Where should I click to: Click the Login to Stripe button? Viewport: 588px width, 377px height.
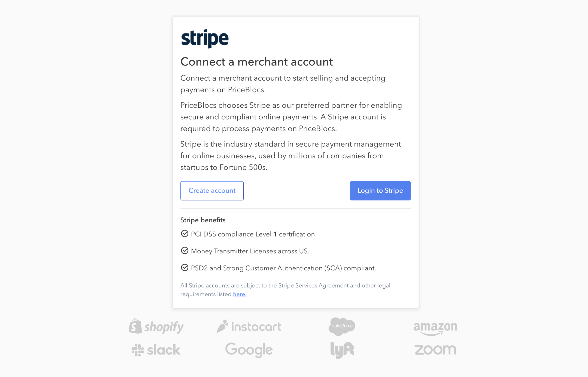tap(380, 190)
